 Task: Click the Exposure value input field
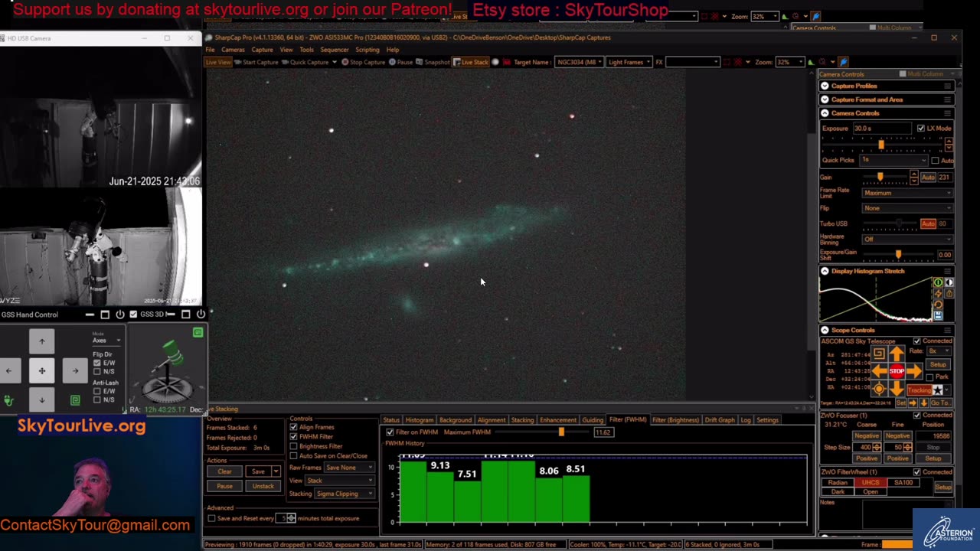click(883, 129)
